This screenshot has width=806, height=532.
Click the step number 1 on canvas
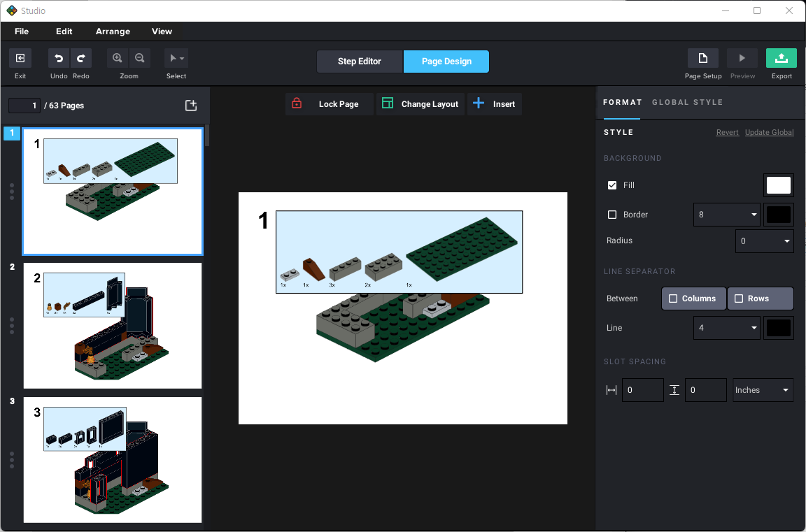click(263, 221)
